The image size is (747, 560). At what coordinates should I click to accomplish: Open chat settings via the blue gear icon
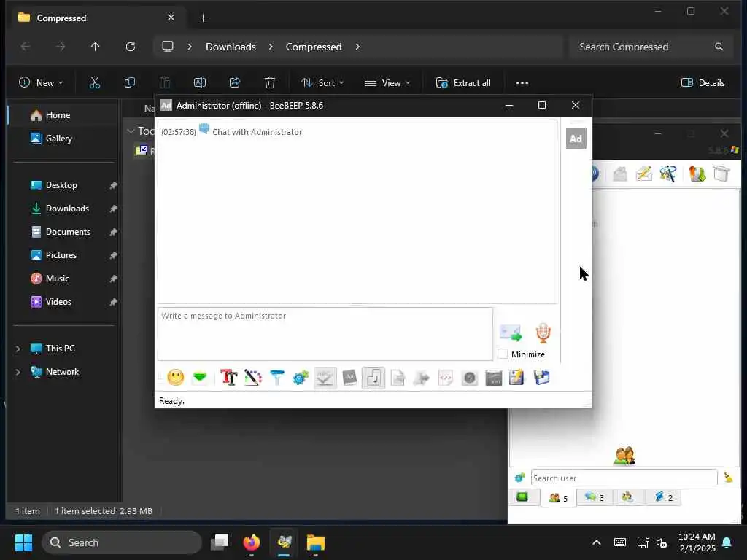(301, 378)
